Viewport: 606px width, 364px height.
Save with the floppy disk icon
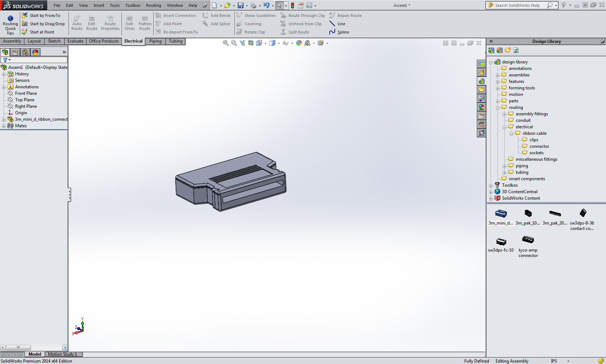pyautogui.click(x=241, y=5)
